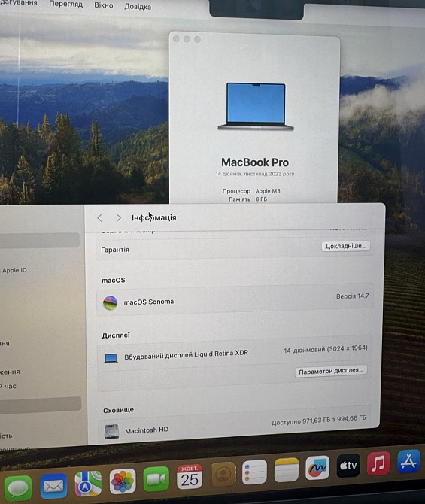Viewport: 425px width, 504px height.
Task: Click the macOS Sonoma text
Action: tap(149, 302)
